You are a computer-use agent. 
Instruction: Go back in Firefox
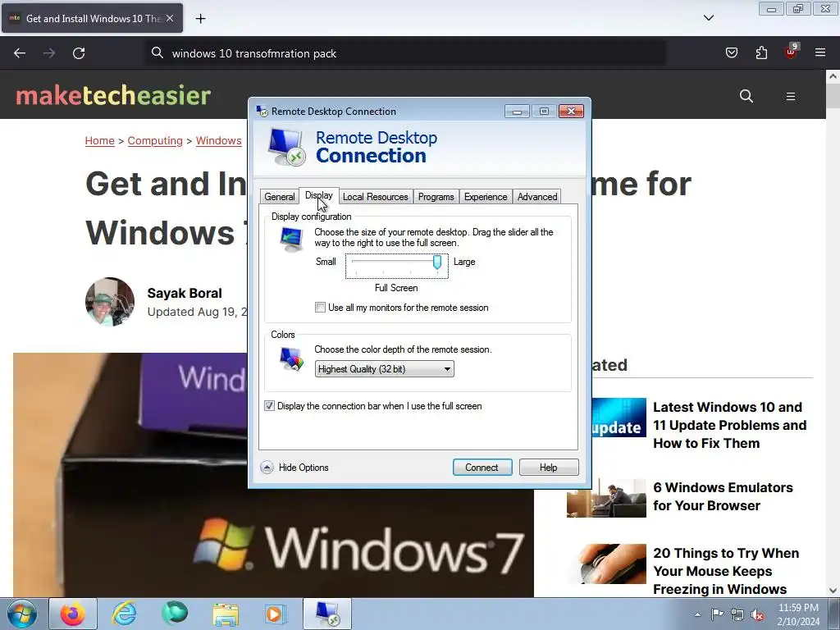click(20, 53)
